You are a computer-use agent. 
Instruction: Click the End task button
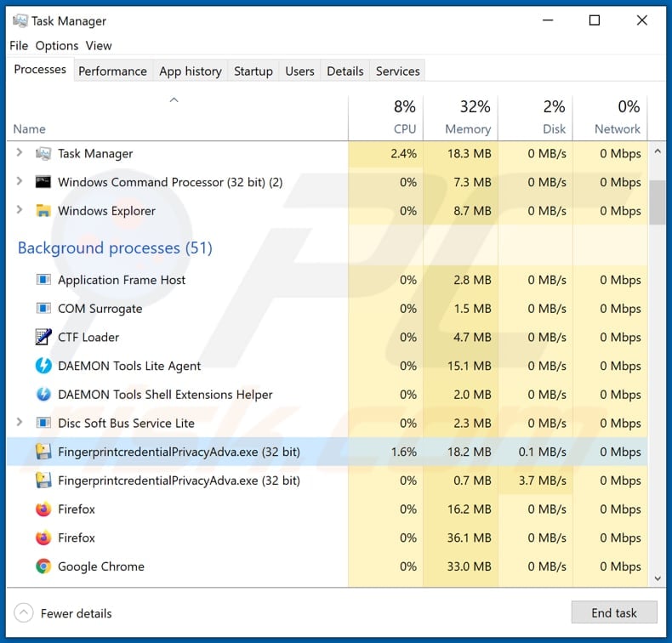[614, 612]
